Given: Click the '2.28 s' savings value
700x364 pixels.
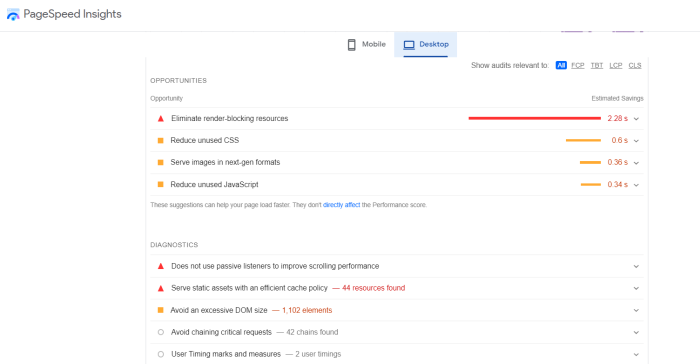Looking at the screenshot, I should [x=617, y=118].
